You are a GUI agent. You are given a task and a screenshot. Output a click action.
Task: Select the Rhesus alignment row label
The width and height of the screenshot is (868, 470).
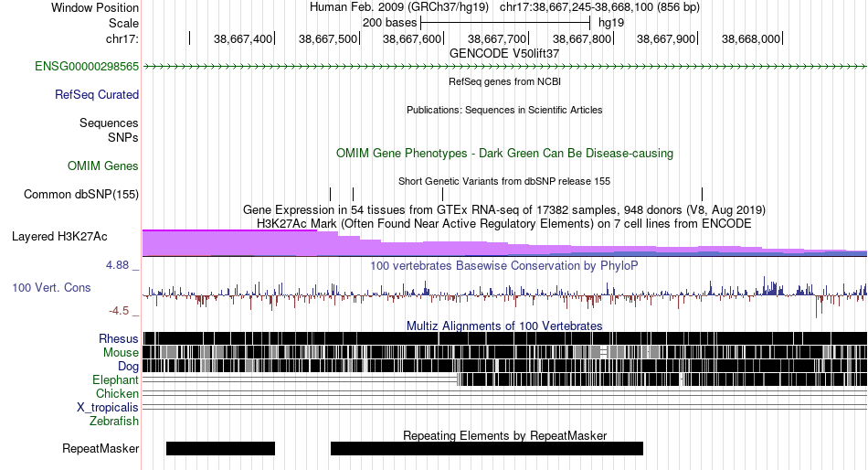coord(119,338)
